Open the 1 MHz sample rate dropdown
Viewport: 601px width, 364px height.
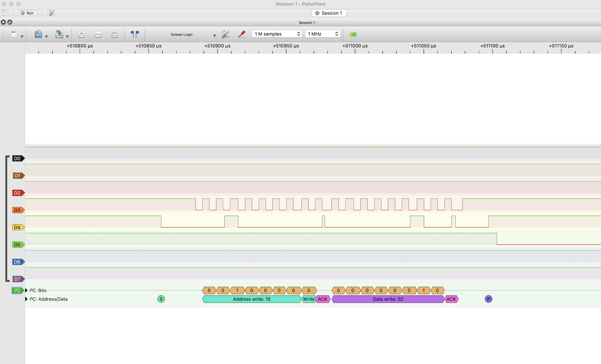[323, 34]
